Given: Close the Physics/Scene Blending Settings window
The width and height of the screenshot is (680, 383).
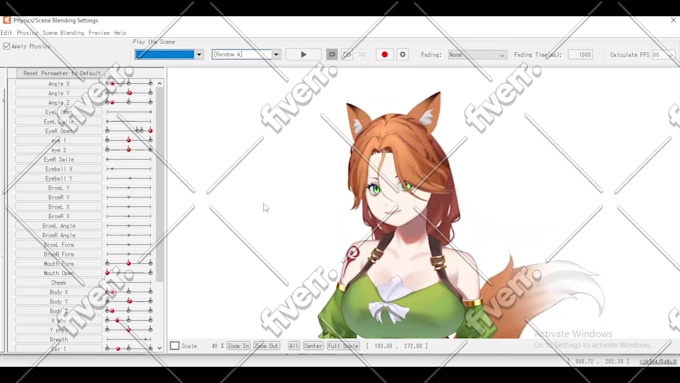Looking at the screenshot, I should [673, 20].
